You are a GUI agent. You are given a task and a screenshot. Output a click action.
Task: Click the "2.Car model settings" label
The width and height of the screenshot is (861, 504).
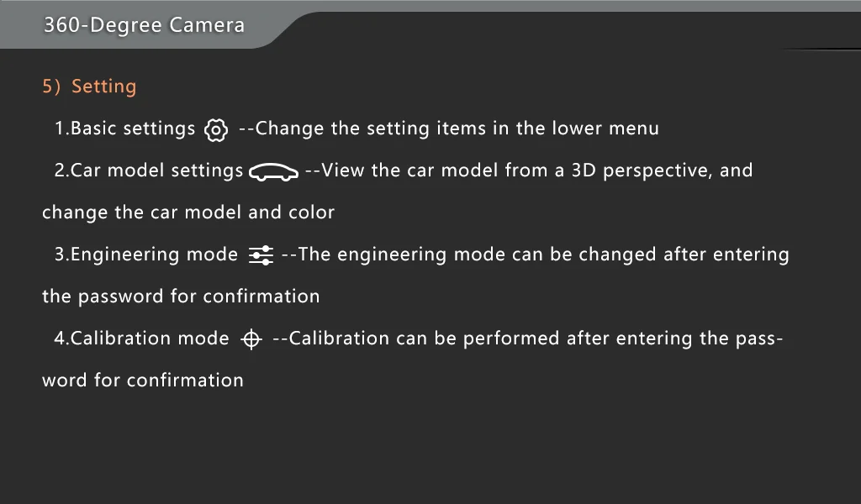[148, 171]
